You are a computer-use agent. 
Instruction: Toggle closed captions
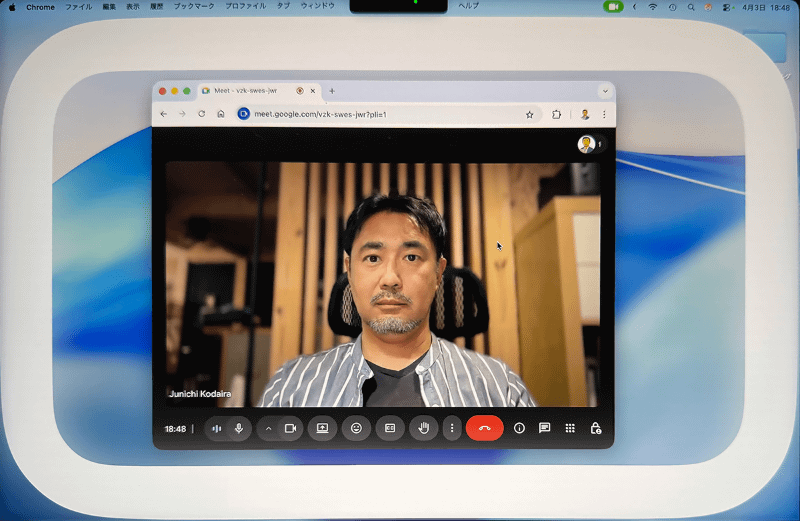[390, 428]
